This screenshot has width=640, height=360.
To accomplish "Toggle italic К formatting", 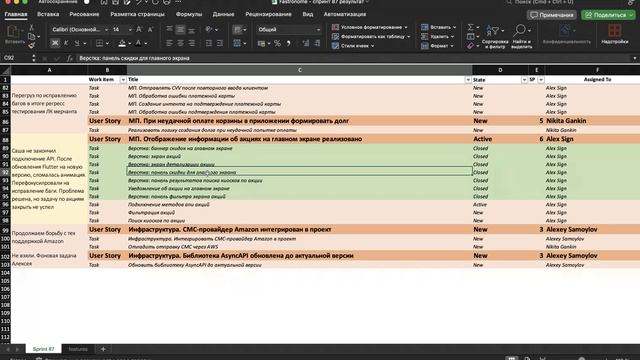I will pyautogui.click(x=66, y=43).
